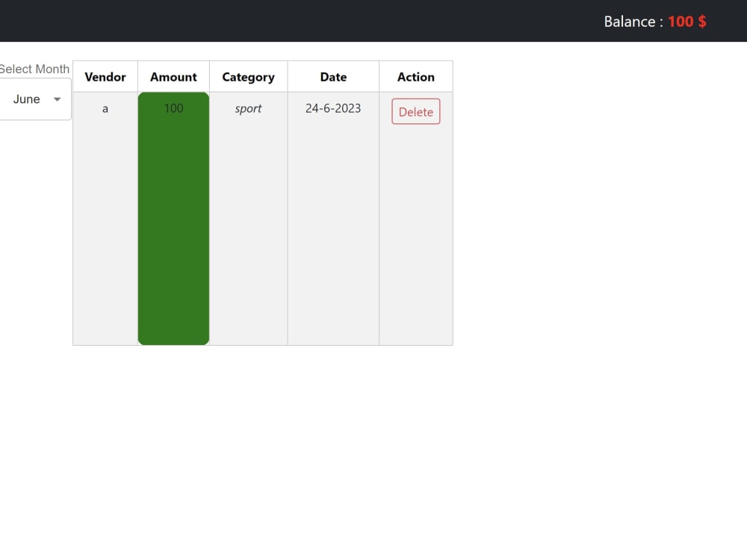747x560 pixels.
Task: Click the 'Select Month' label
Action: point(34,69)
